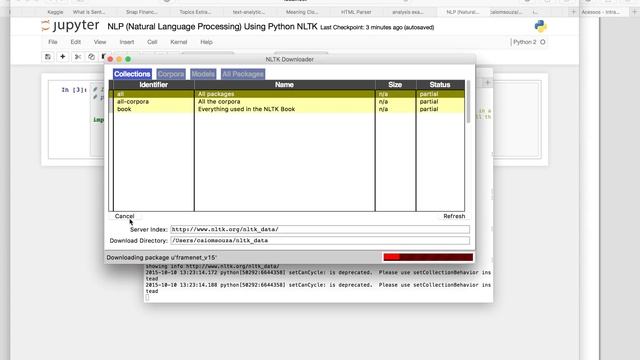Click the 'partial' status of book row
This screenshot has width=640, height=360.
(x=429, y=109)
